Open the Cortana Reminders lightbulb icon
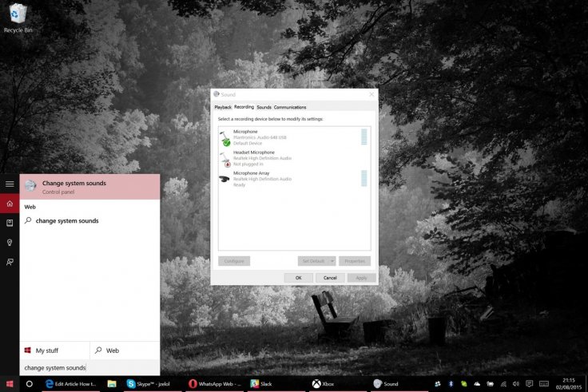The height and width of the screenshot is (392, 588). [10, 243]
